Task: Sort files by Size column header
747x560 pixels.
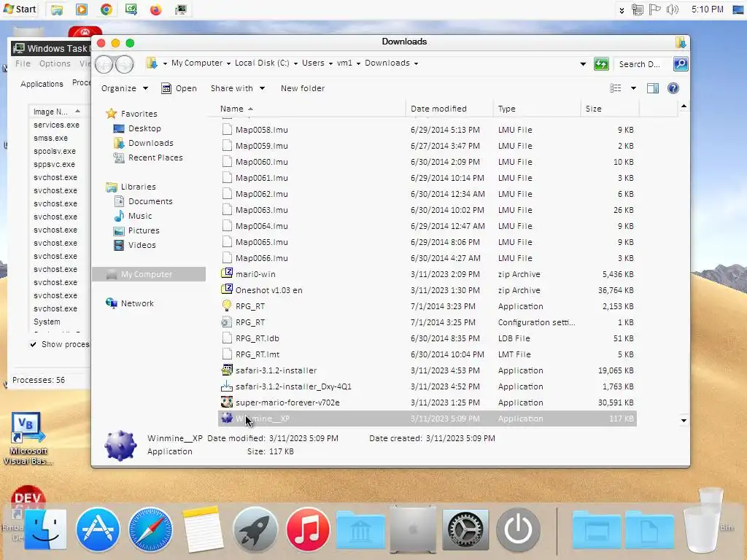Action: (609, 109)
